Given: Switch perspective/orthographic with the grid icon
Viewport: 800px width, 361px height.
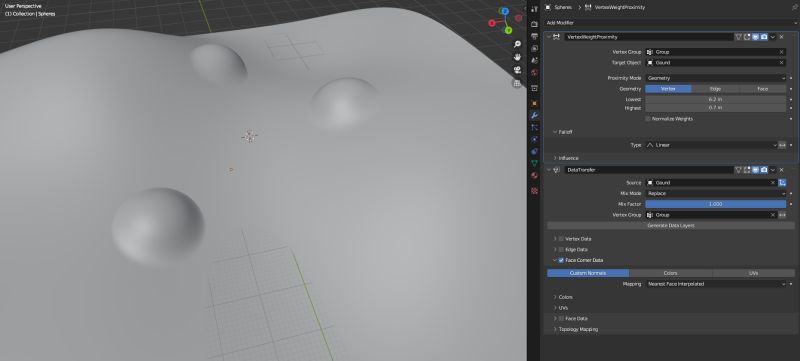Looking at the screenshot, I should point(517,83).
